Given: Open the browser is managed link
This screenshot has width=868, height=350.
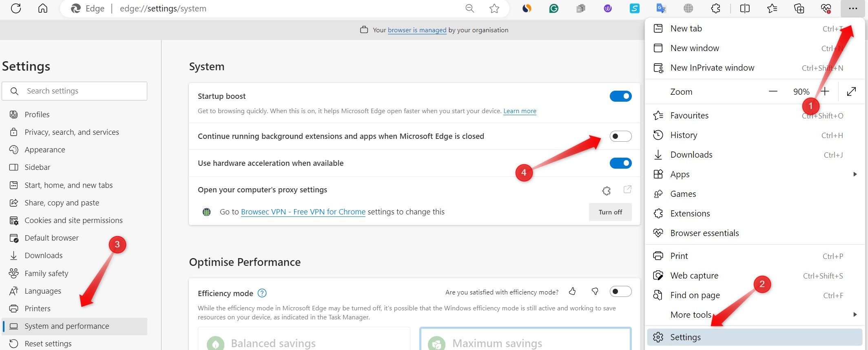Looking at the screenshot, I should coord(417,30).
